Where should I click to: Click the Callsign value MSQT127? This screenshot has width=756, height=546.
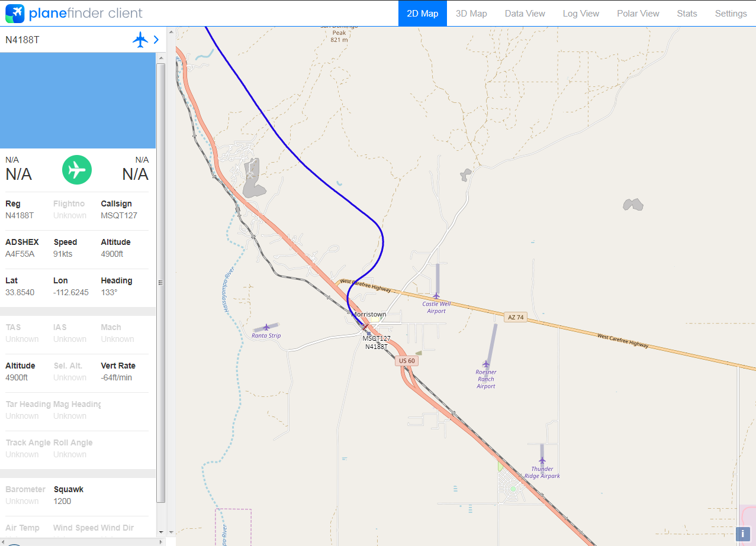pos(119,215)
